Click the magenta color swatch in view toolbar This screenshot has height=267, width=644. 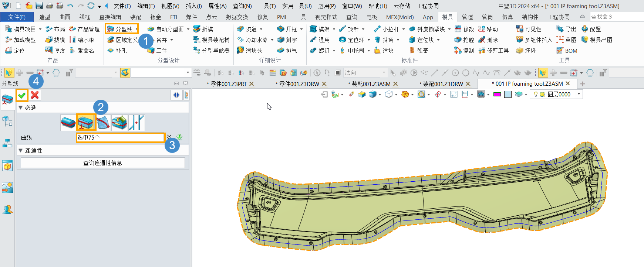coord(497,94)
